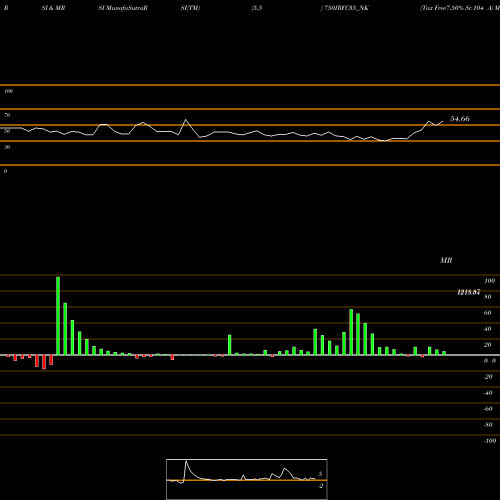
Task: Click the tallest green MR histogram bar
Action: pos(58,316)
